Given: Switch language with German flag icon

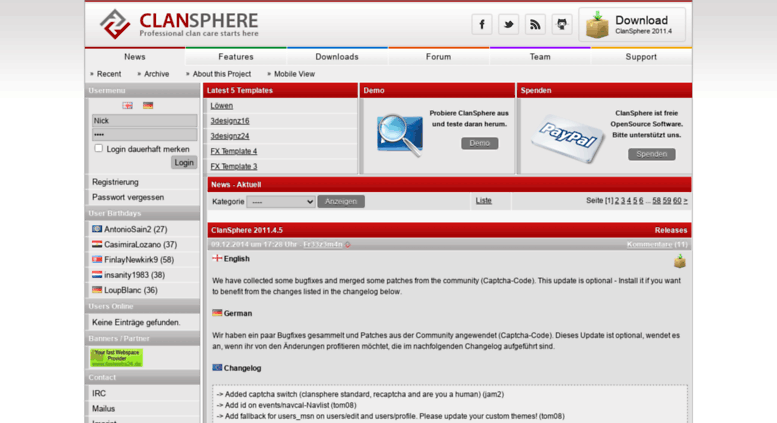Looking at the screenshot, I should click(148, 106).
